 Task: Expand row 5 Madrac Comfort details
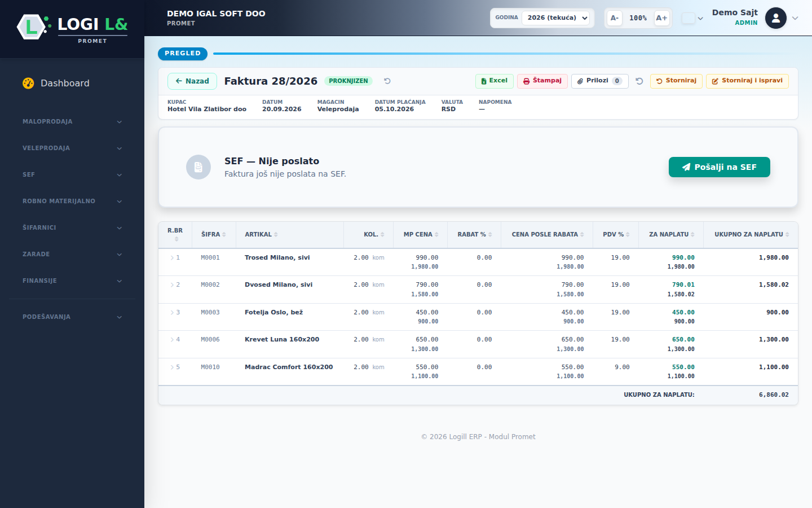coord(172,367)
